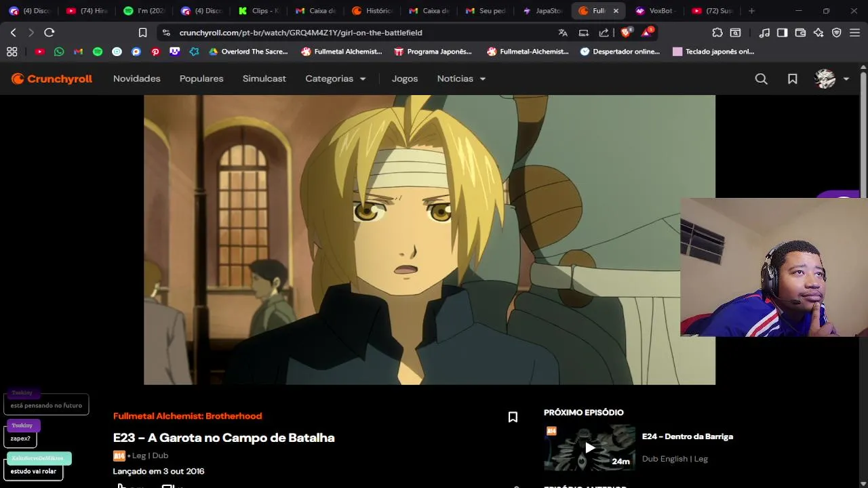The image size is (868, 488).
Task: Switch to the Histórico tab
Action: point(372,11)
